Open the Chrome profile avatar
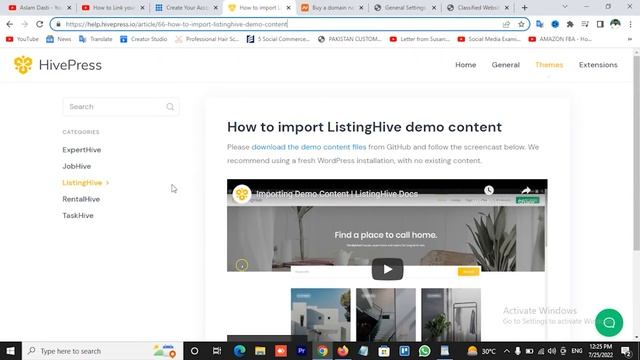This screenshot has width=640, height=360. (x=615, y=24)
